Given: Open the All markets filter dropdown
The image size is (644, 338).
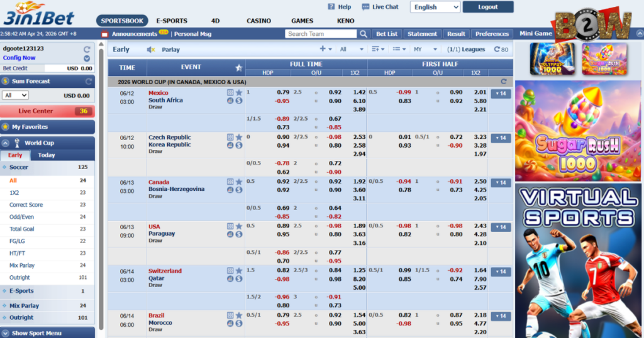Looking at the screenshot, I should 351,49.
